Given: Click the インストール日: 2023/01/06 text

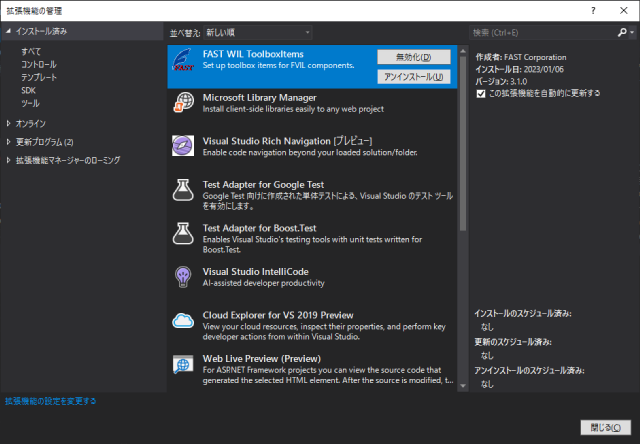Looking at the screenshot, I should [x=520, y=69].
